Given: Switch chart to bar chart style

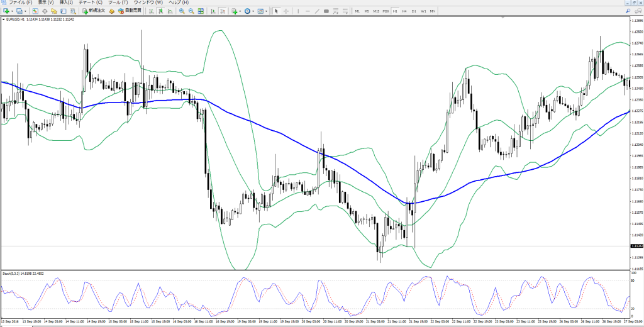Looking at the screenshot, I should [x=151, y=11].
